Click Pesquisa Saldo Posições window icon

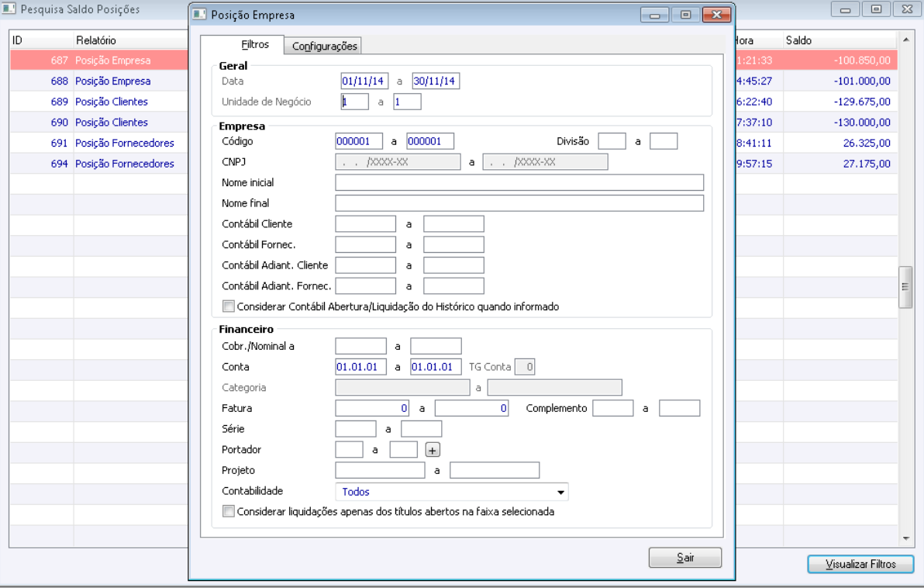coord(9,9)
